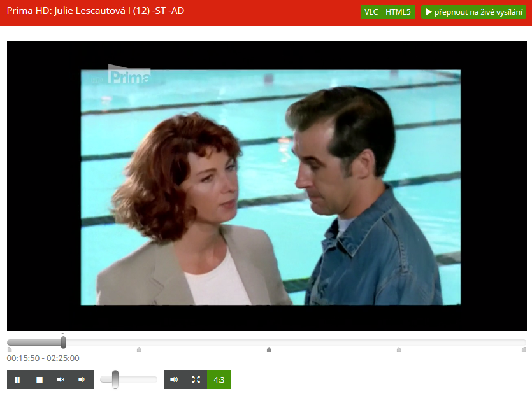Select the HTML5 player option

click(398, 12)
